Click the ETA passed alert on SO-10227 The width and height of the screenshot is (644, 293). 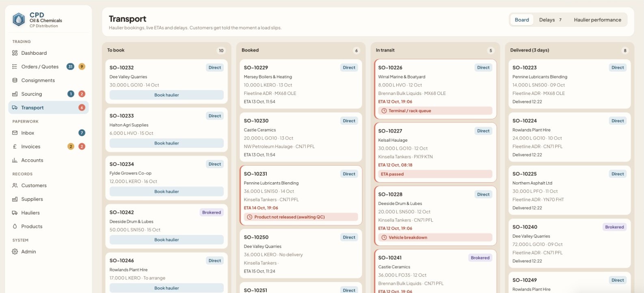[435, 174]
